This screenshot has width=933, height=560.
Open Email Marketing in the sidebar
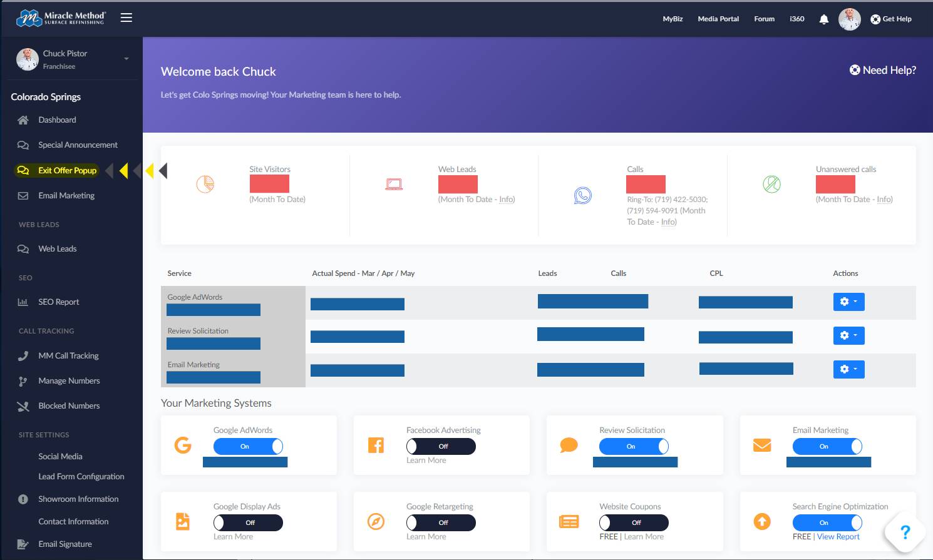[x=66, y=196]
